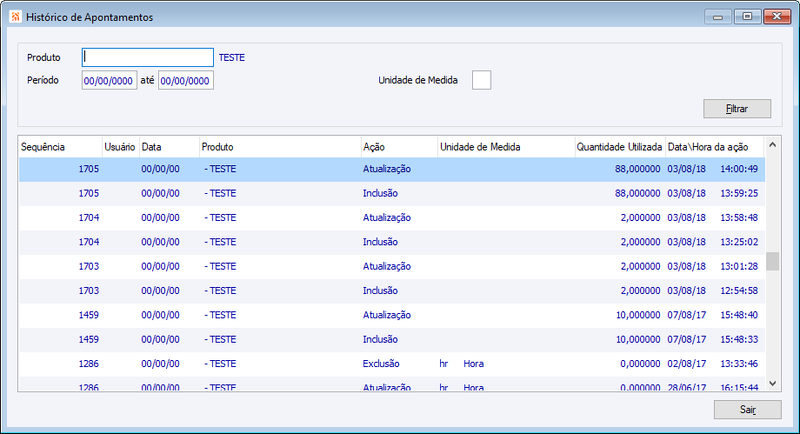Click the Filtrar button
This screenshot has height=434, width=800.
coord(737,109)
